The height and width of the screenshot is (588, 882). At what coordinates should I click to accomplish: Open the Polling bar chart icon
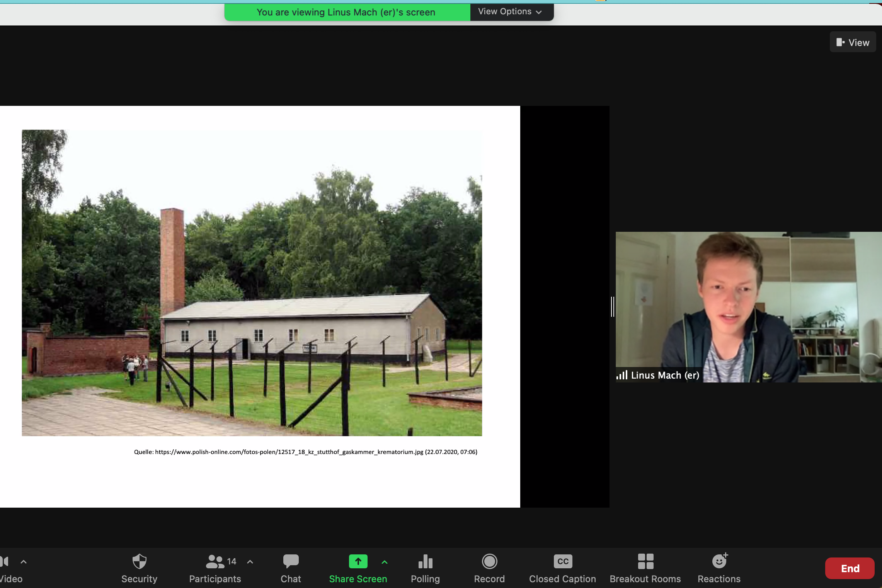pos(425,561)
